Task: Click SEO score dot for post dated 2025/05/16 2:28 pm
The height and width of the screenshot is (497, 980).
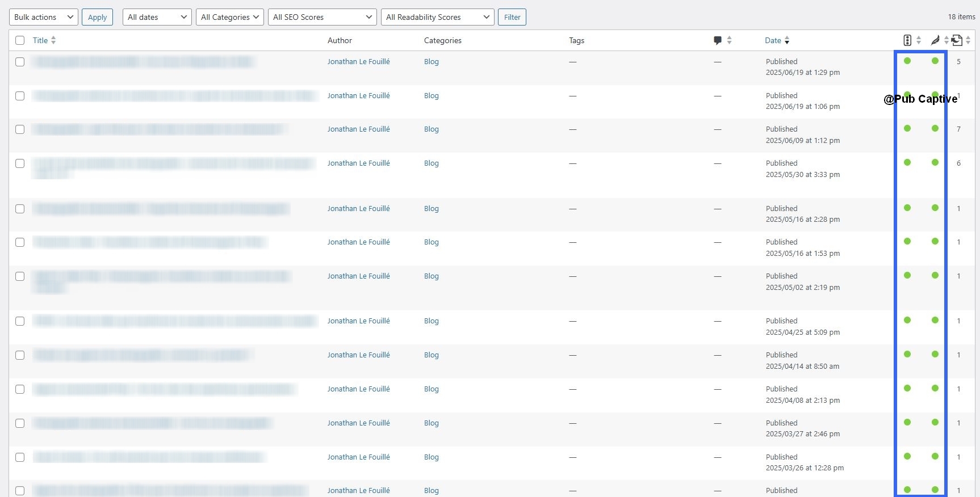Action: coord(907,208)
